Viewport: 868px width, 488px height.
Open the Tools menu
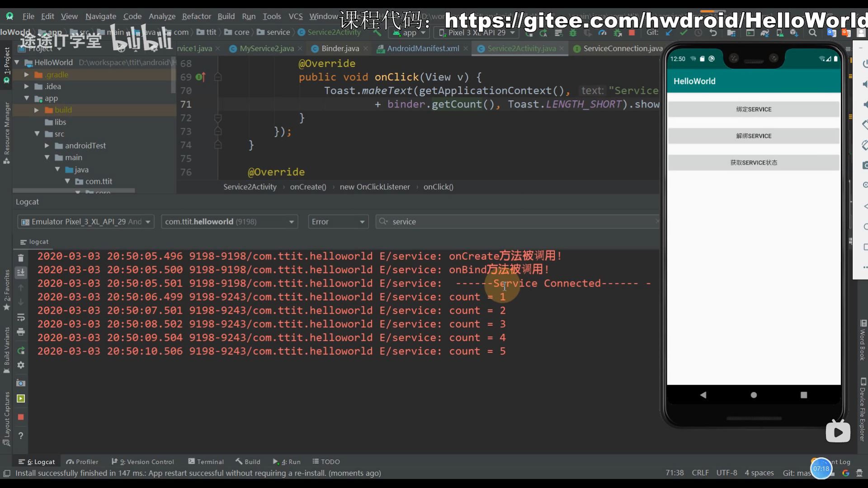[272, 16]
